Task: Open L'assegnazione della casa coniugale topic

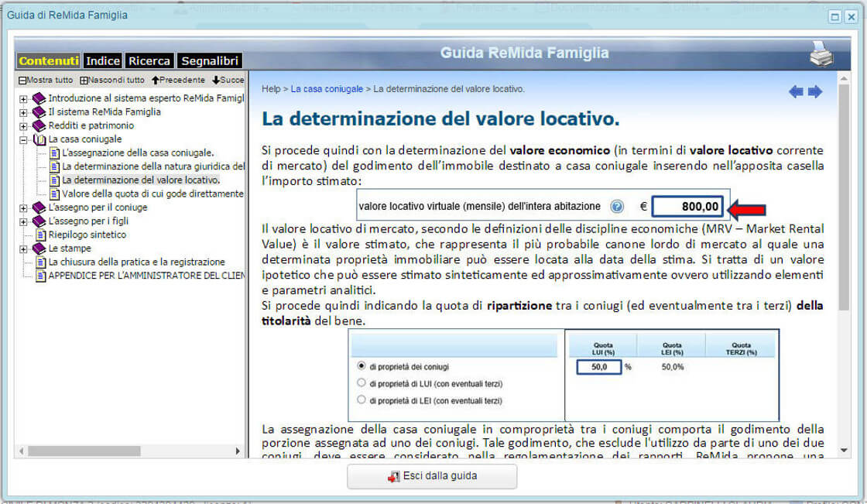Action: [x=138, y=153]
